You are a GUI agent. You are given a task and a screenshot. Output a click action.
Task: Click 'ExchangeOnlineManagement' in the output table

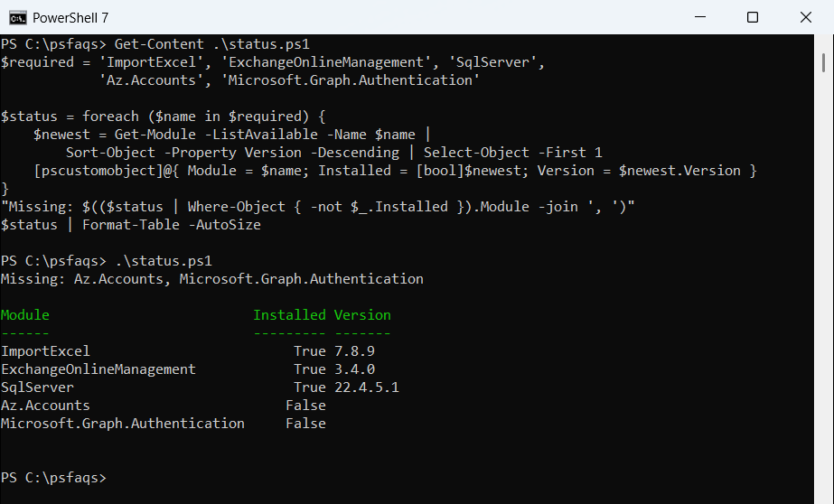(x=98, y=369)
